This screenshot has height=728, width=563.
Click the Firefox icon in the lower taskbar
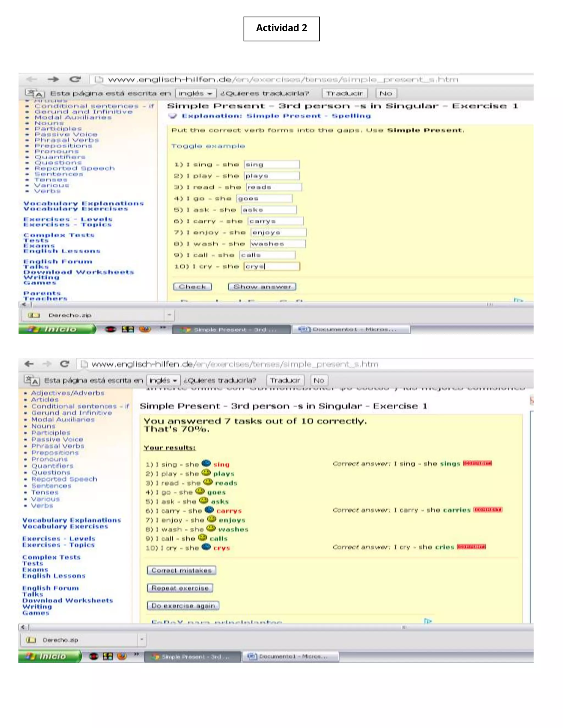(122, 656)
